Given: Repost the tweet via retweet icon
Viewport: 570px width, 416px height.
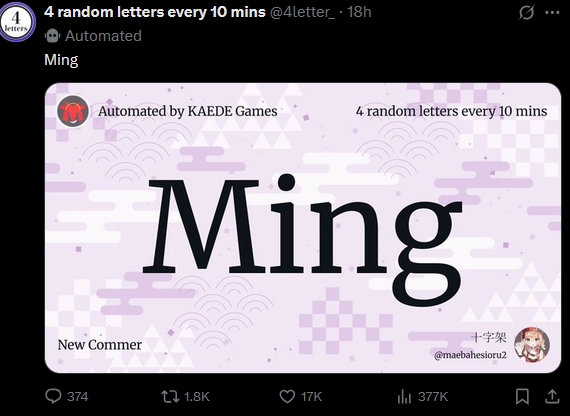Looking at the screenshot, I should coord(170,396).
